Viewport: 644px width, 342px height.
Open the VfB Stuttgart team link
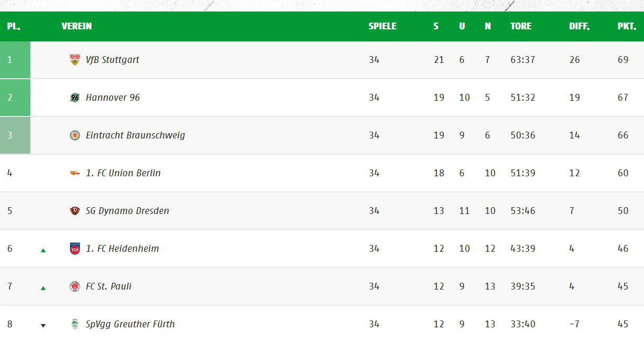click(113, 60)
